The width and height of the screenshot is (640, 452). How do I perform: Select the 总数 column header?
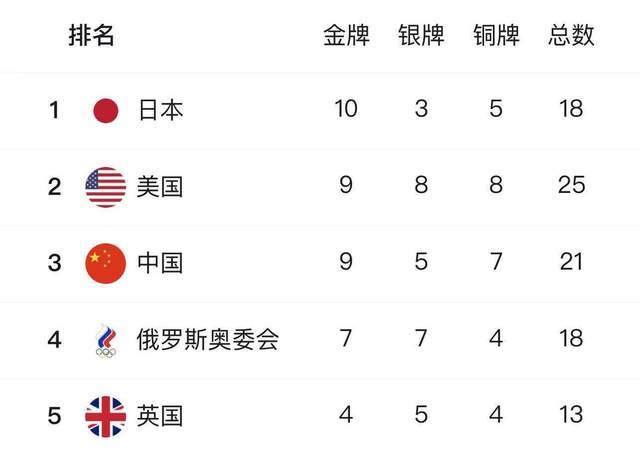coord(571,35)
